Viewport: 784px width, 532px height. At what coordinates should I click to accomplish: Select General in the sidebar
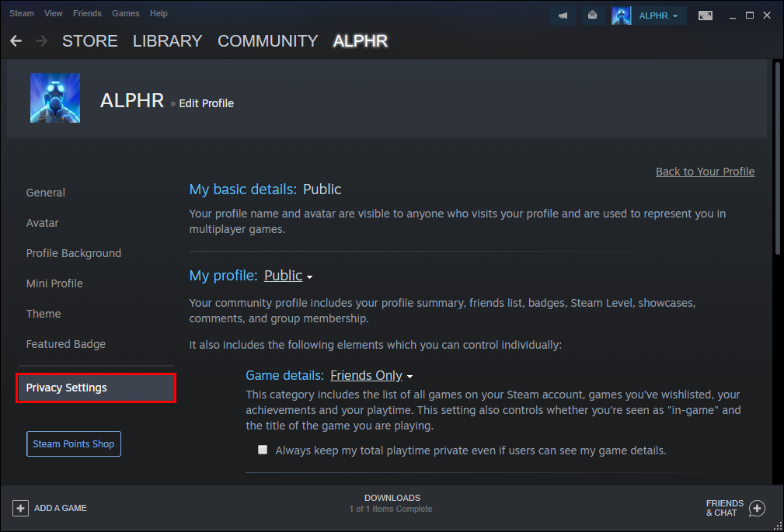[x=46, y=193]
